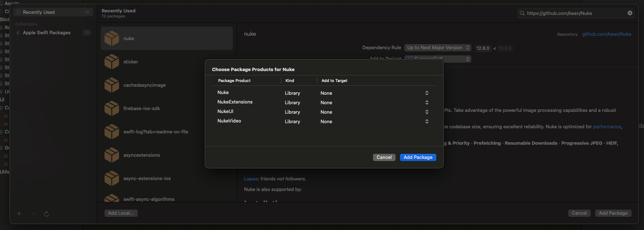644x230 pixels.
Task: Select the swift-log package icon
Action: [x=111, y=132]
